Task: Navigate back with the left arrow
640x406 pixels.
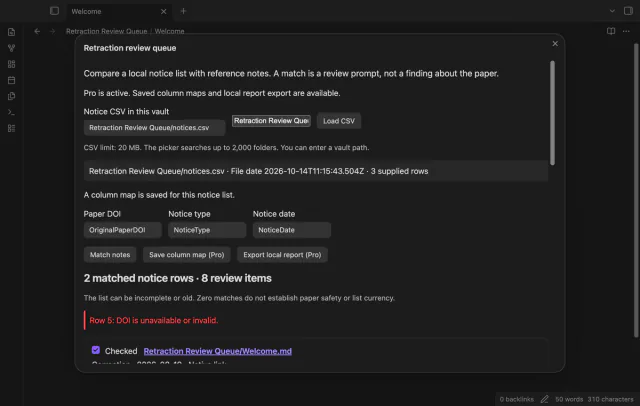Action: tap(37, 31)
